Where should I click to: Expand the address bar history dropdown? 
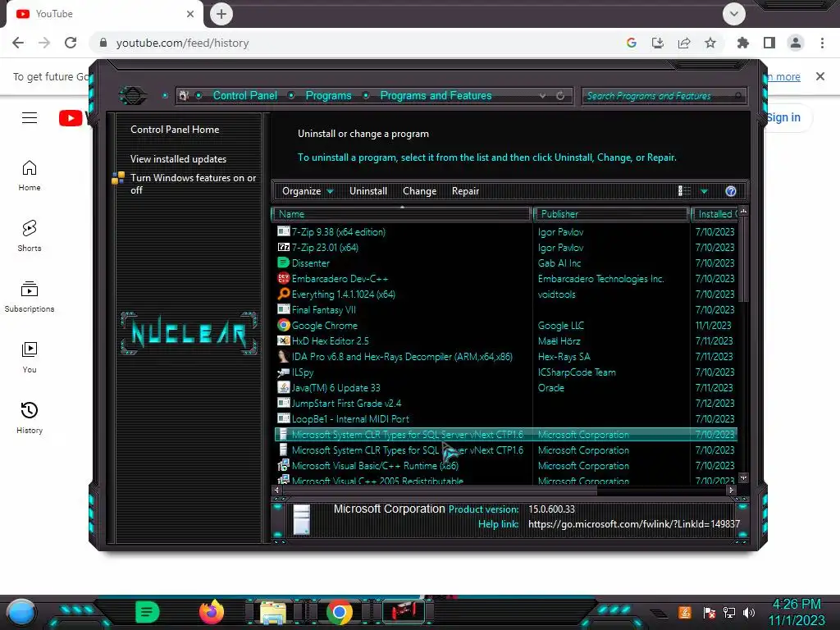[543, 96]
